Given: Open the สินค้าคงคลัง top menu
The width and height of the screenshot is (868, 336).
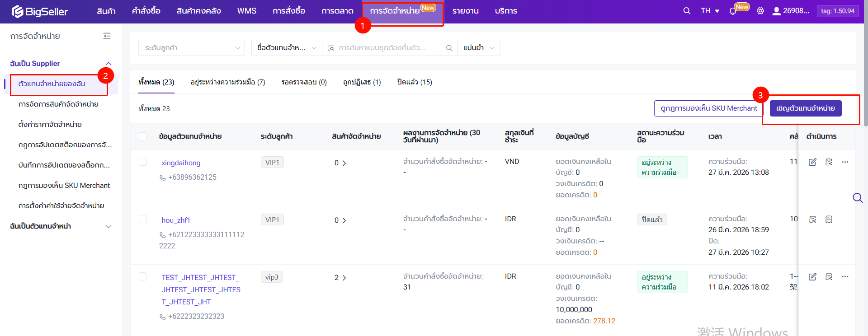Looking at the screenshot, I should tap(199, 11).
